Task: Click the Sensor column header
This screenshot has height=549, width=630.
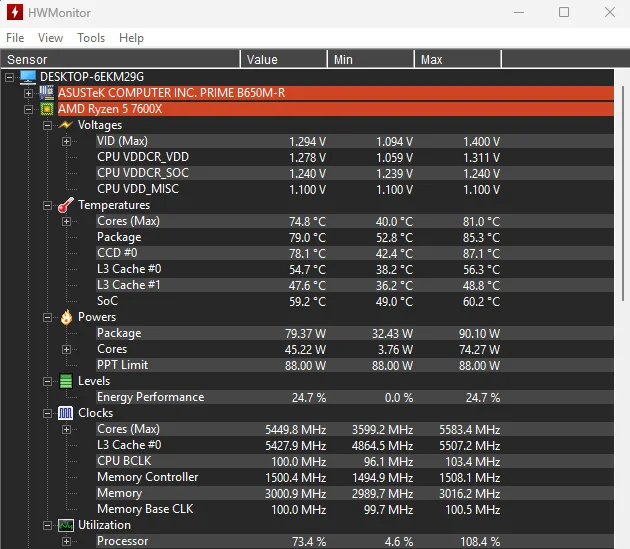Action: point(121,59)
